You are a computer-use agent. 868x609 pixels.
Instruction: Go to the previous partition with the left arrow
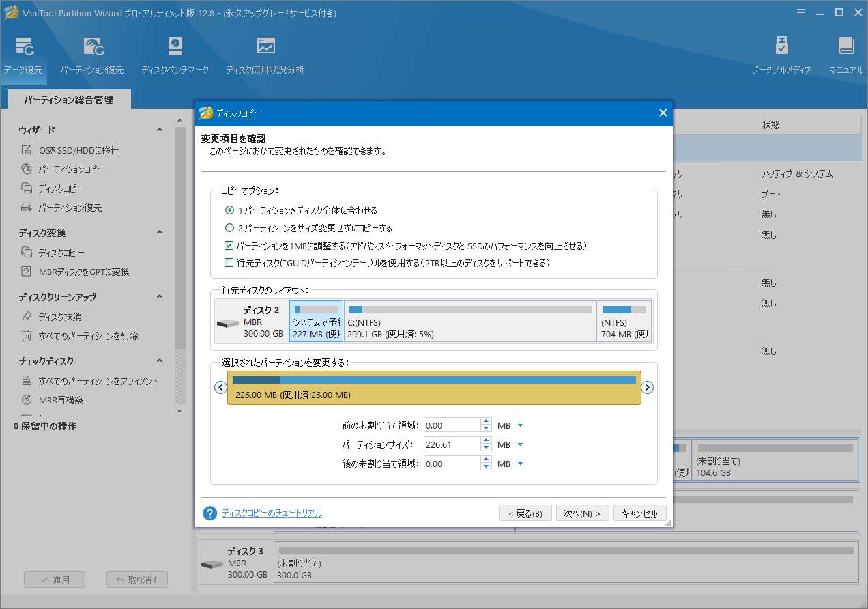220,387
